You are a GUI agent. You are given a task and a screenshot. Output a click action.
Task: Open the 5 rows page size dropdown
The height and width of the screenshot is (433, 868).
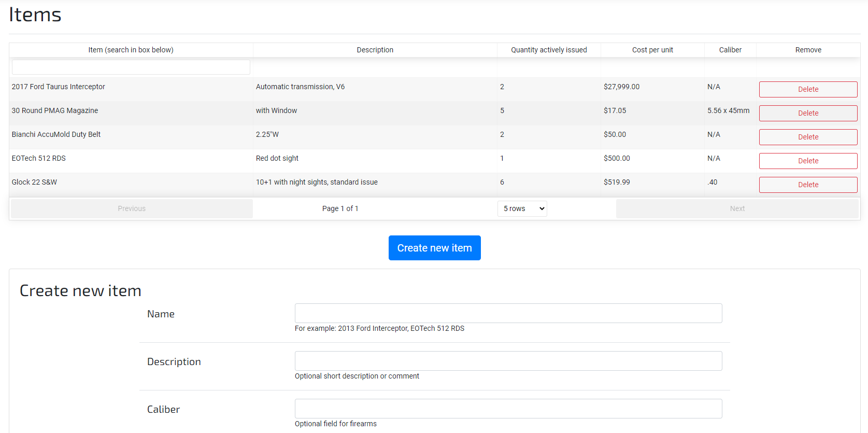coord(522,208)
